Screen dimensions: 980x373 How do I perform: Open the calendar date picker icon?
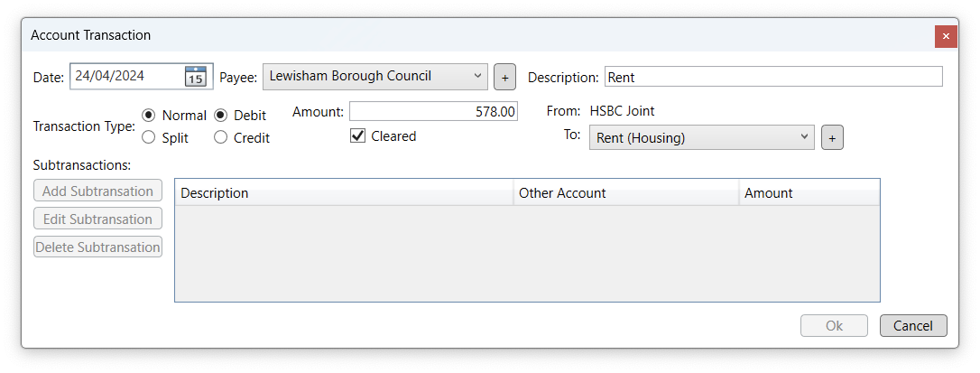[196, 77]
